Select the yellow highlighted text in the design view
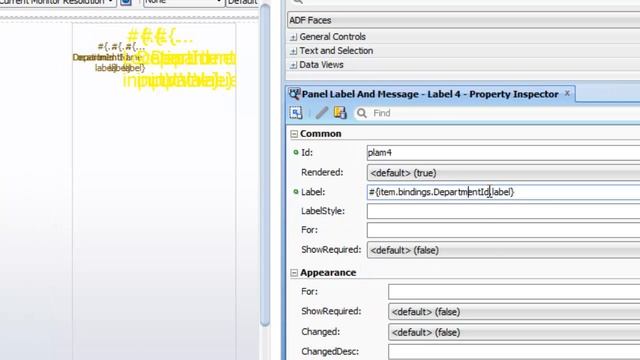The image size is (640, 360). tap(180, 59)
